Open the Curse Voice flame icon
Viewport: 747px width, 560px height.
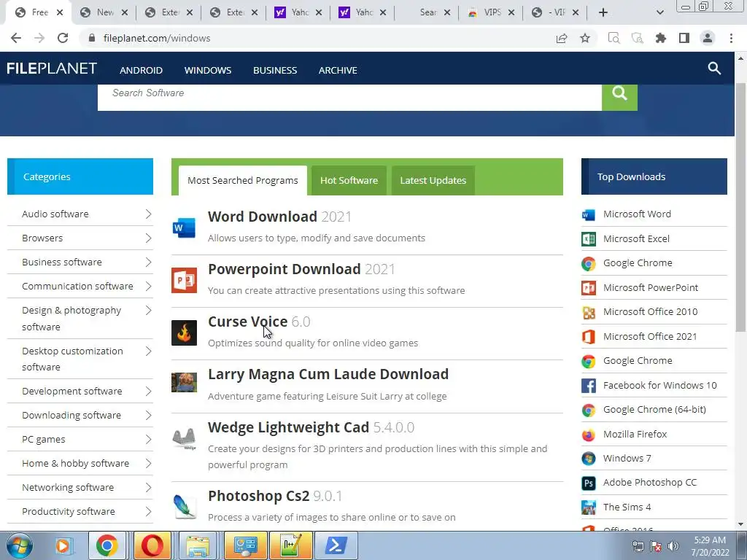point(184,332)
